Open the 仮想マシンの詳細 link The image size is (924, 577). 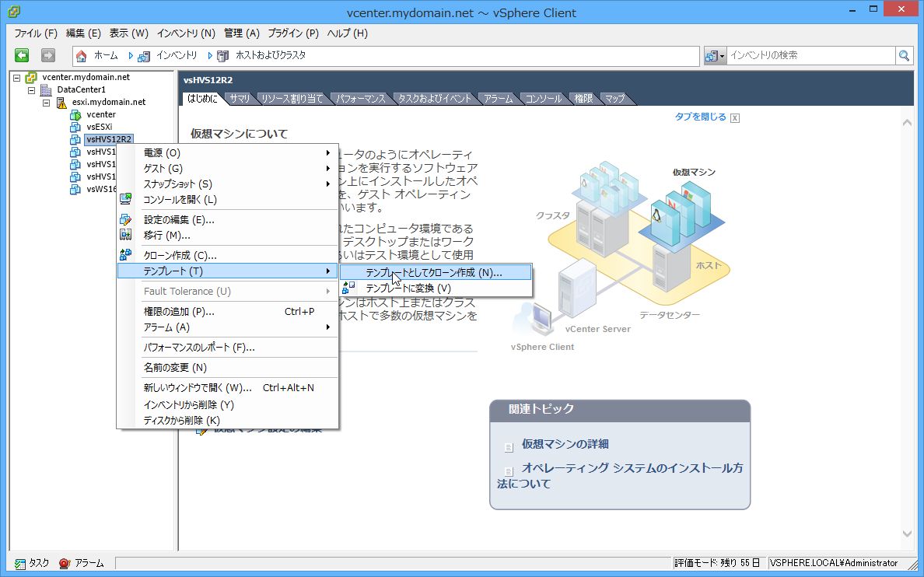pyautogui.click(x=565, y=444)
